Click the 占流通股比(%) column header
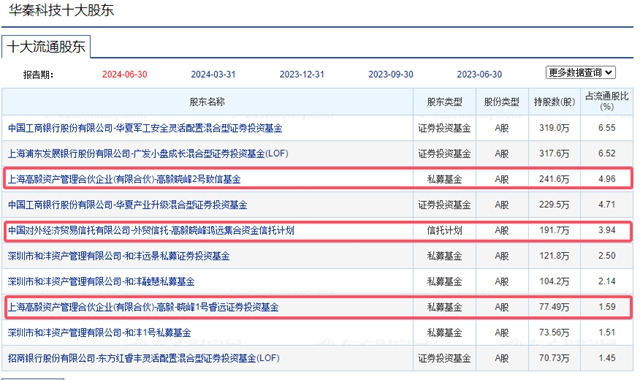This screenshot has width=640, height=380. (607, 101)
